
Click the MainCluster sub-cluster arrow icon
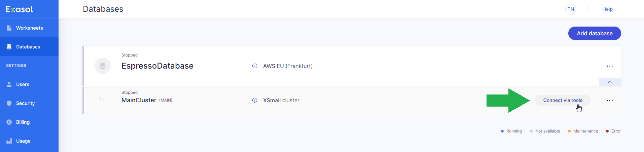pyautogui.click(x=102, y=100)
